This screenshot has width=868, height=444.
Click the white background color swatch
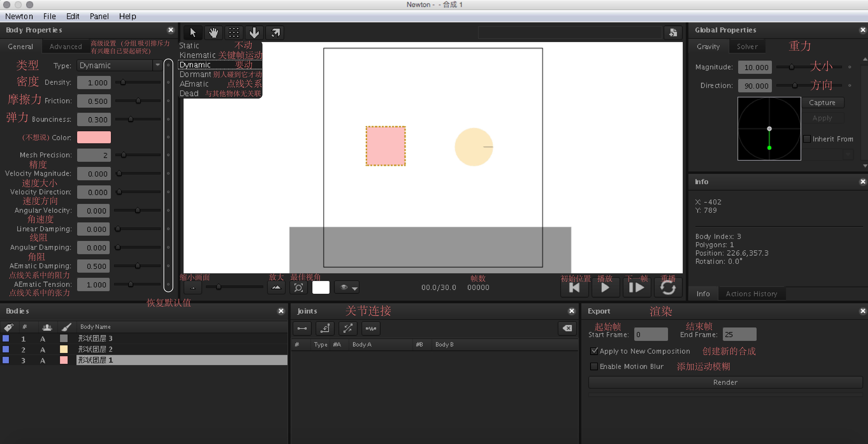pos(321,288)
